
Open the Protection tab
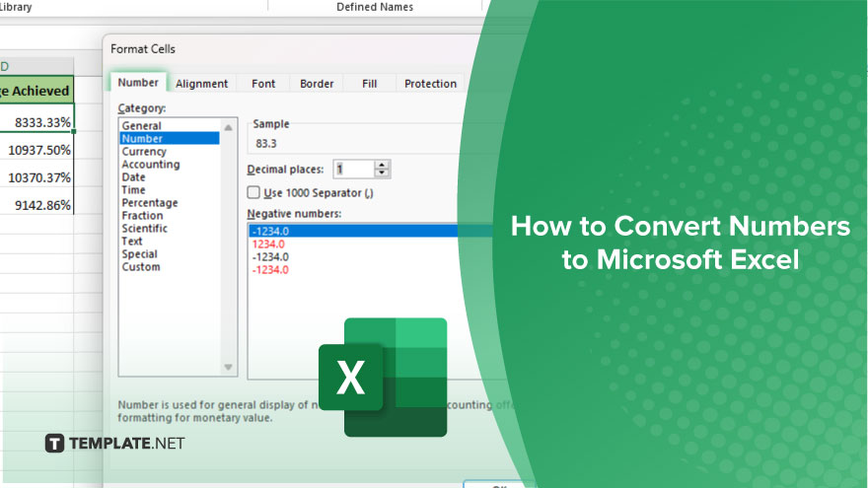click(x=430, y=84)
